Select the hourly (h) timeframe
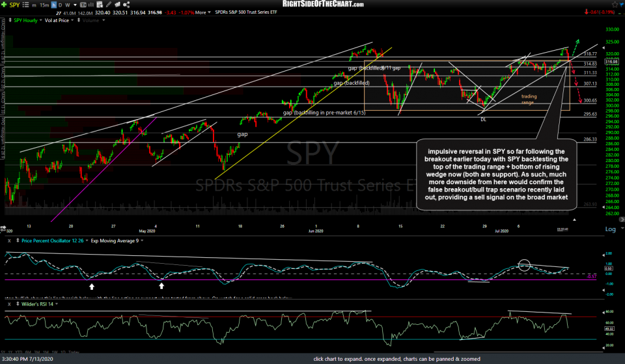Screen dimensions: 625x364 (53, 5)
